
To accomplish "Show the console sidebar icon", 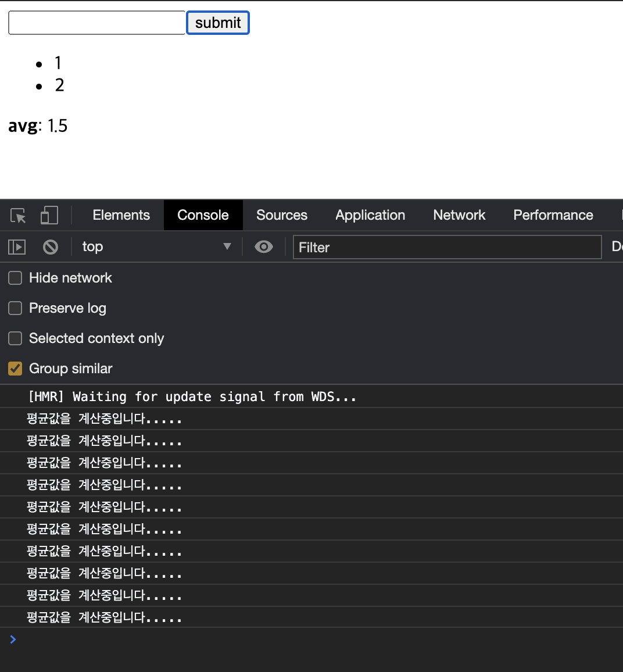I will 17,247.
